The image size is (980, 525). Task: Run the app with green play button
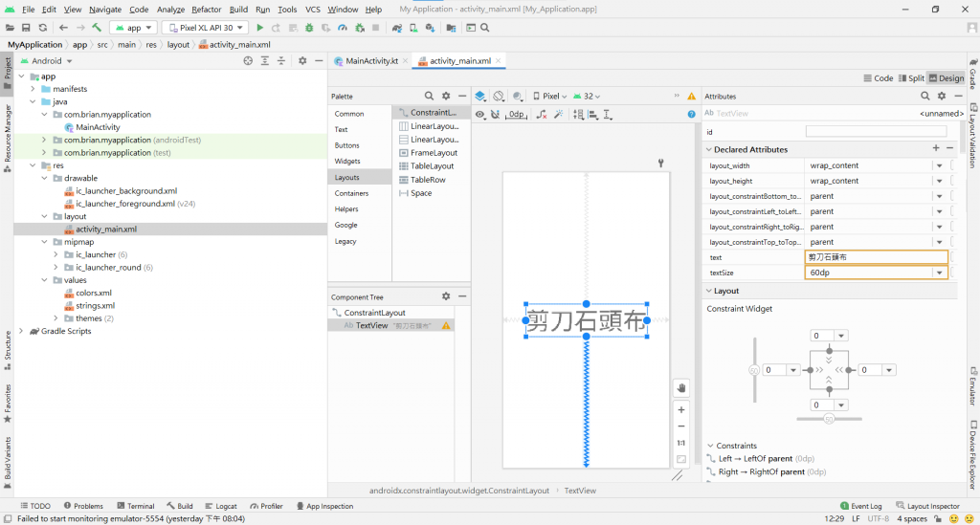coord(260,28)
